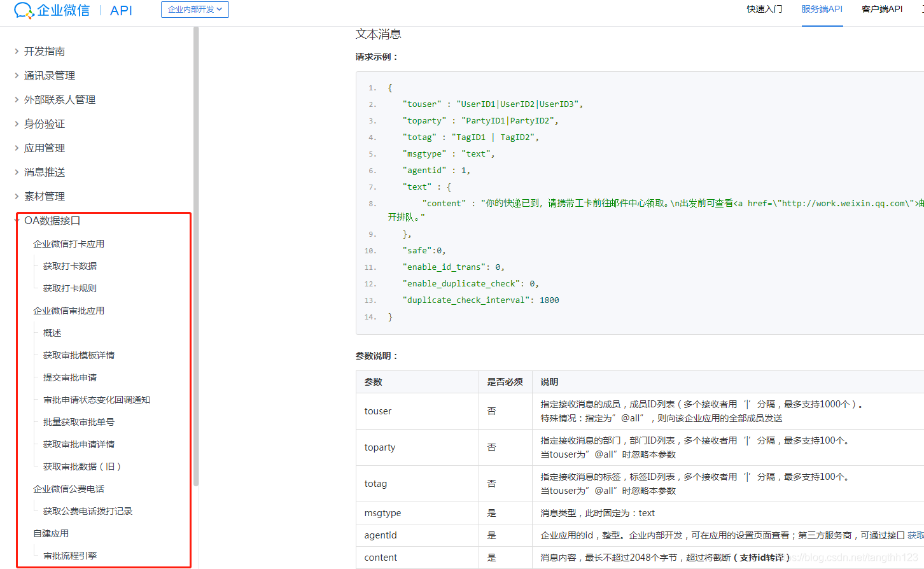This screenshot has width=924, height=569.
Task: Expand the 外部联系人管理 section
Action: coord(59,100)
